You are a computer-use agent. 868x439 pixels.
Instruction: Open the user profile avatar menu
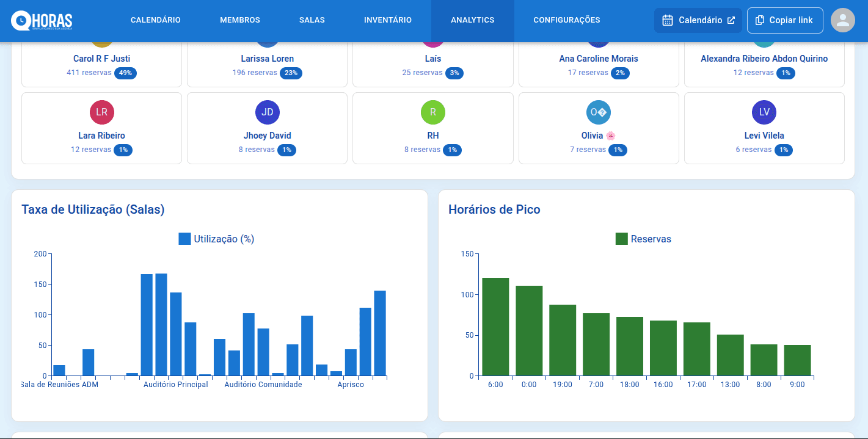(x=843, y=20)
